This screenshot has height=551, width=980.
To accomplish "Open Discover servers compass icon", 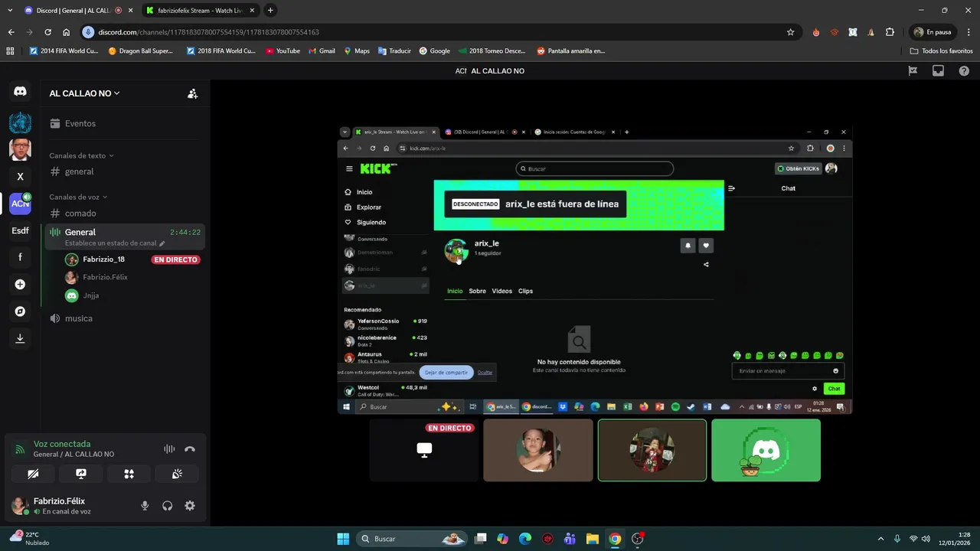I will point(20,311).
